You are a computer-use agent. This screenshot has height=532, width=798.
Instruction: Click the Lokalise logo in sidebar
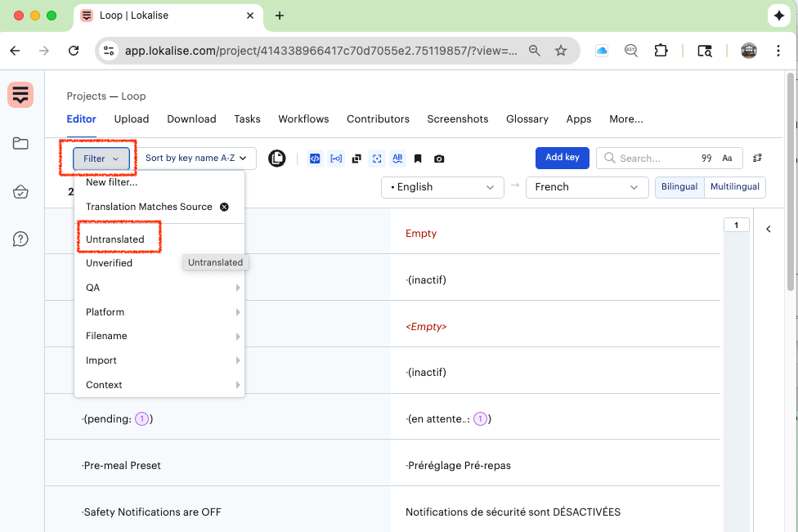20,95
